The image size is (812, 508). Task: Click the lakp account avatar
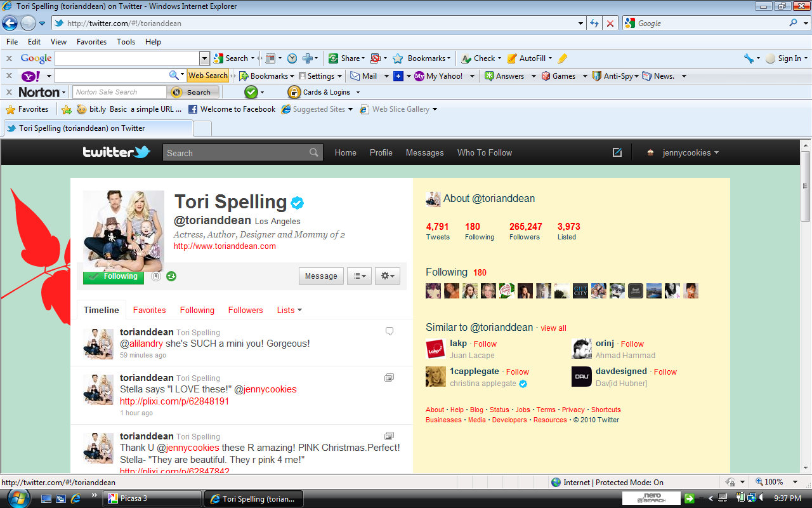tap(435, 349)
